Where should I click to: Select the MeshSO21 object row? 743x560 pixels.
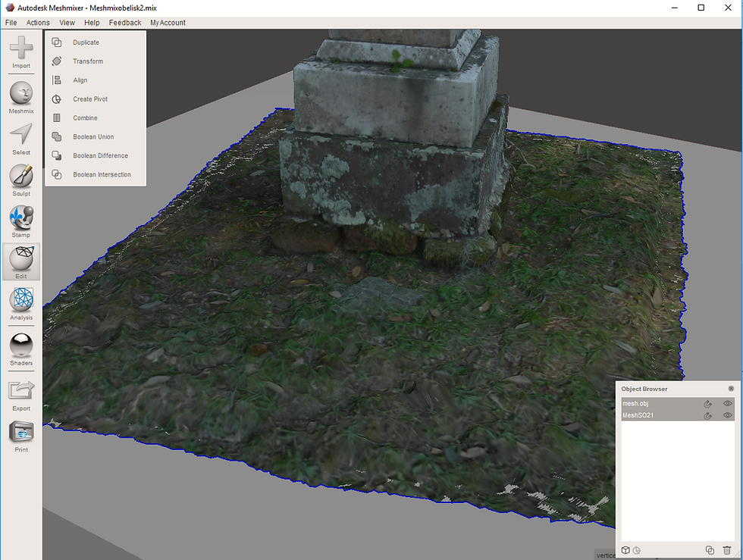pos(678,415)
